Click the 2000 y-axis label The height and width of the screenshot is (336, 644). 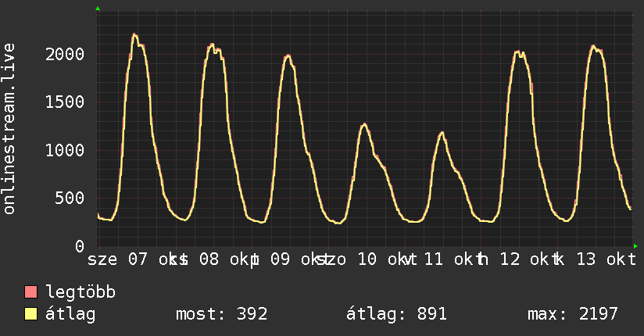[65, 54]
